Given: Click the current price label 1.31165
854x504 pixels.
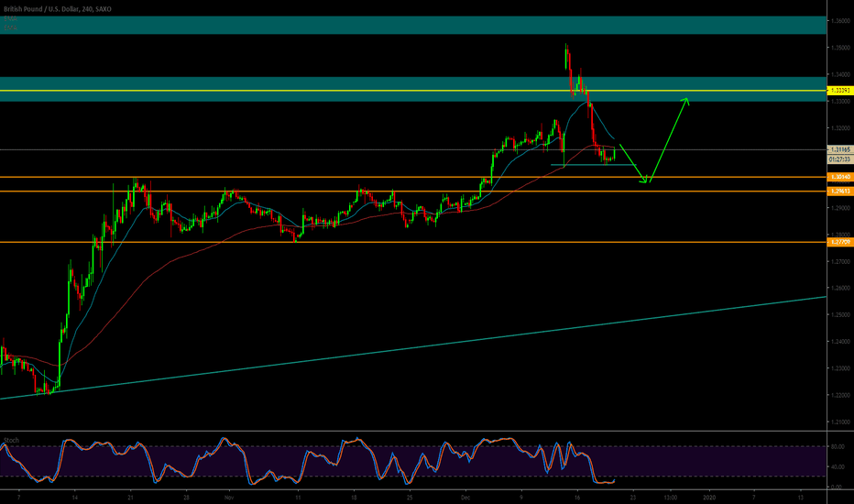Looking at the screenshot, I should [x=838, y=148].
